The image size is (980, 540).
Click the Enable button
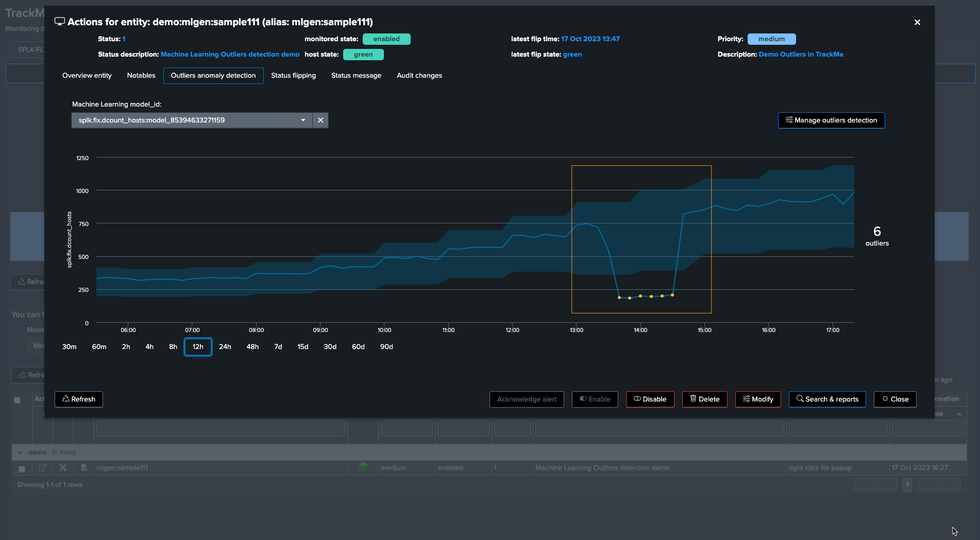[x=595, y=399]
